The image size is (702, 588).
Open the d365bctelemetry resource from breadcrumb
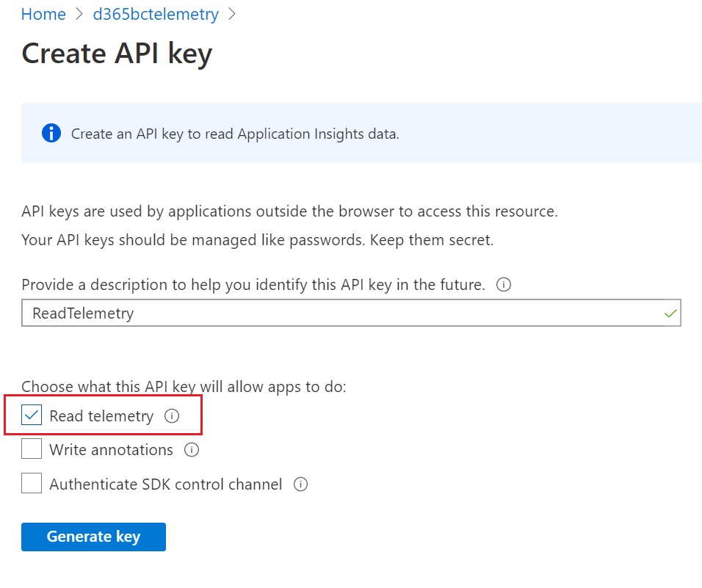tap(155, 14)
